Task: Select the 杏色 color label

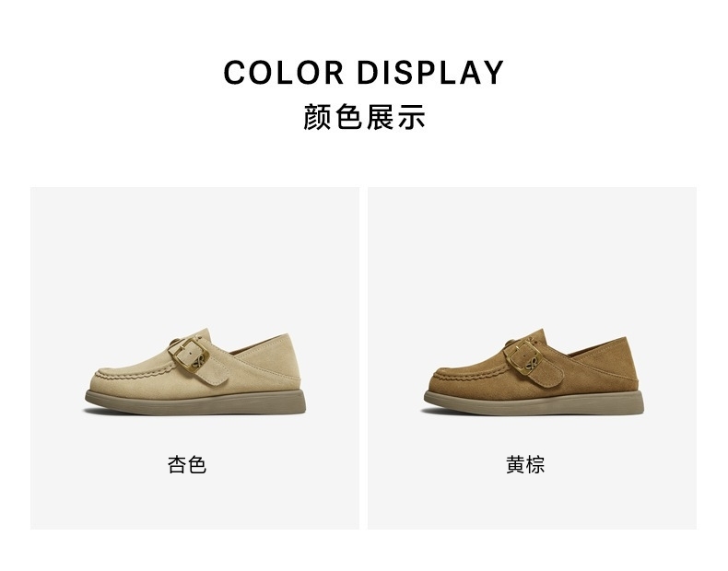Action: [187, 464]
